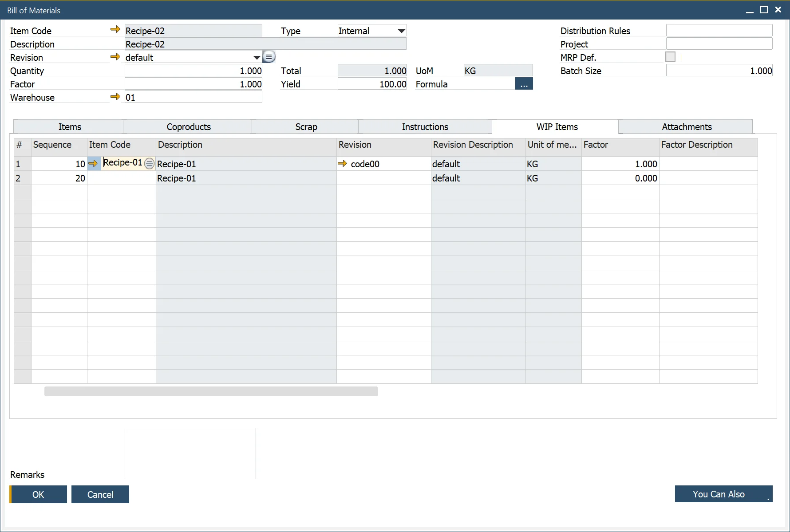
Task: Click the horizontal scrollbar under the grid
Action: coord(211,391)
